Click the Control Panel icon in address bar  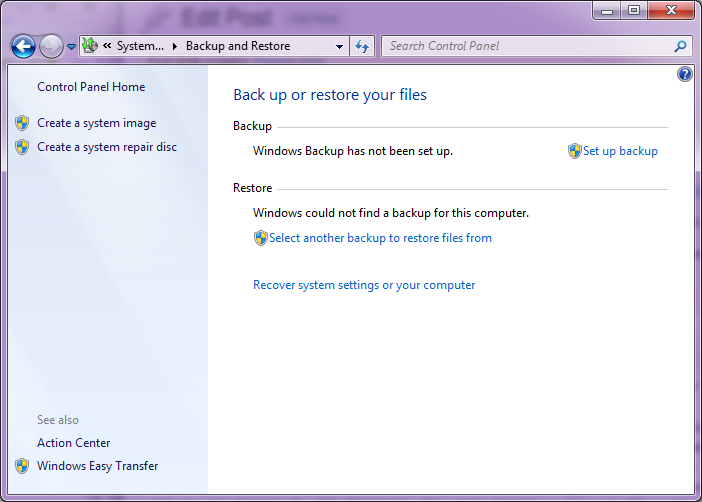pyautogui.click(x=90, y=45)
